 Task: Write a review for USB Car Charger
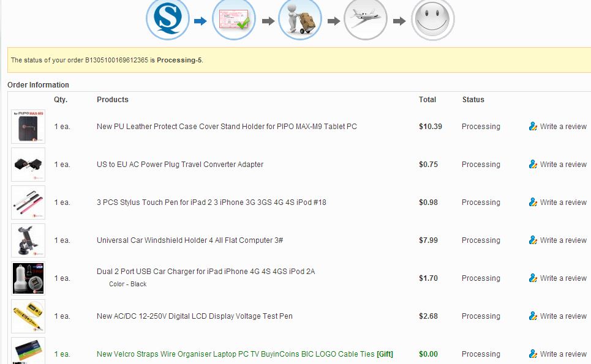pos(563,278)
